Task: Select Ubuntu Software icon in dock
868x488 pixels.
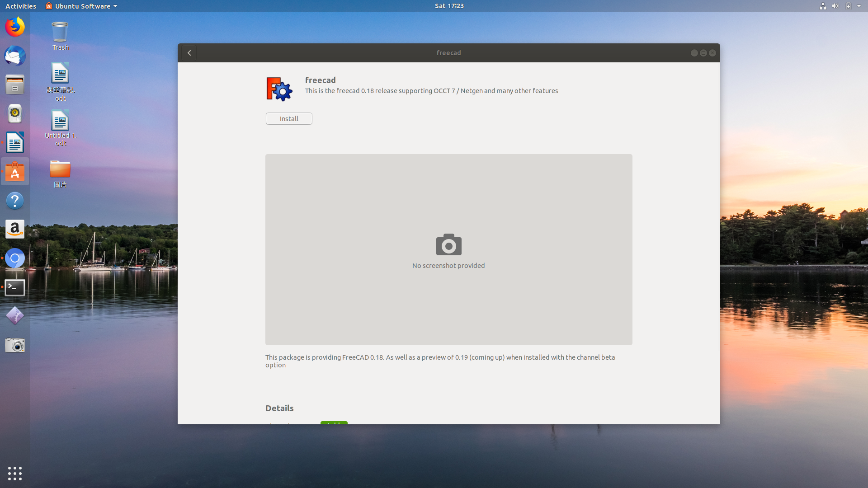Action: click(15, 172)
